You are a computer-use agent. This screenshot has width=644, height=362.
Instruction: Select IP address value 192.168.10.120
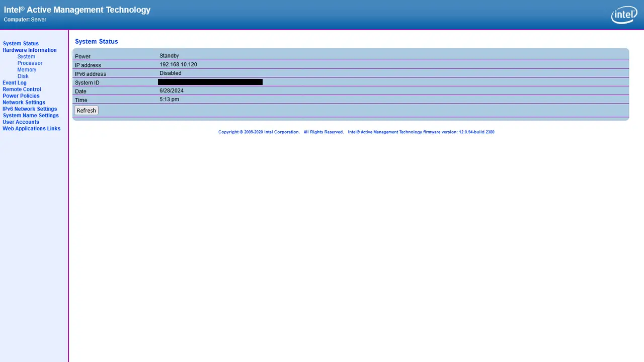tap(178, 65)
